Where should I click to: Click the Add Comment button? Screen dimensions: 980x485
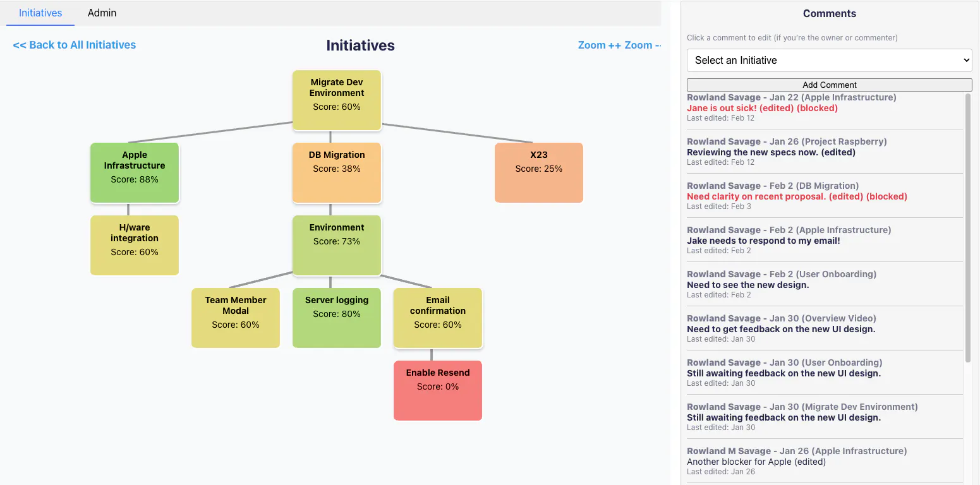pos(829,85)
